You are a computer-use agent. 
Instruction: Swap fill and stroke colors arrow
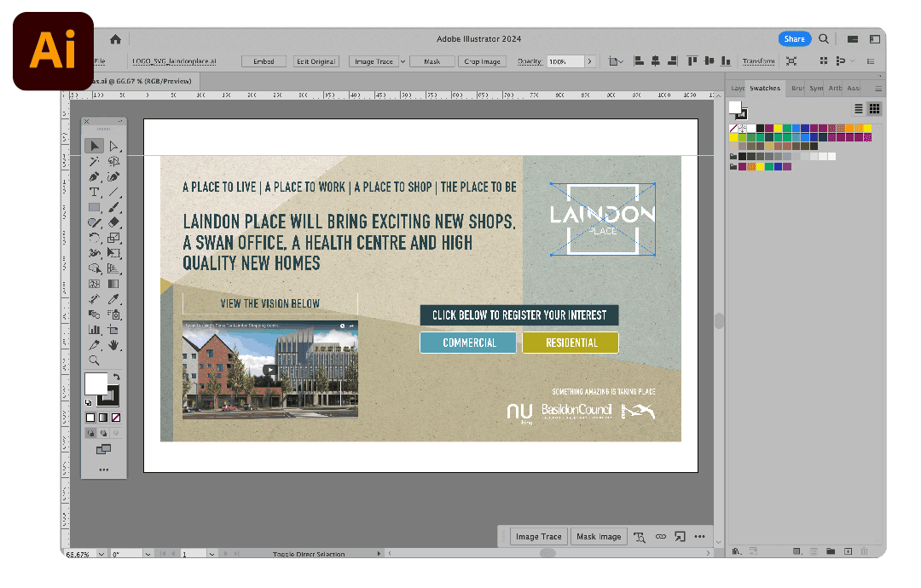[x=117, y=377]
